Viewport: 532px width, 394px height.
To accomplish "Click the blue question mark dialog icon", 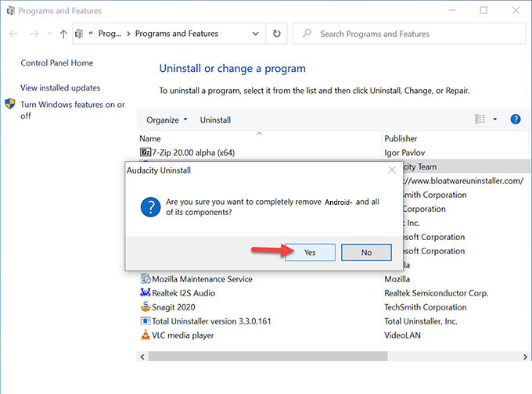I will point(150,207).
